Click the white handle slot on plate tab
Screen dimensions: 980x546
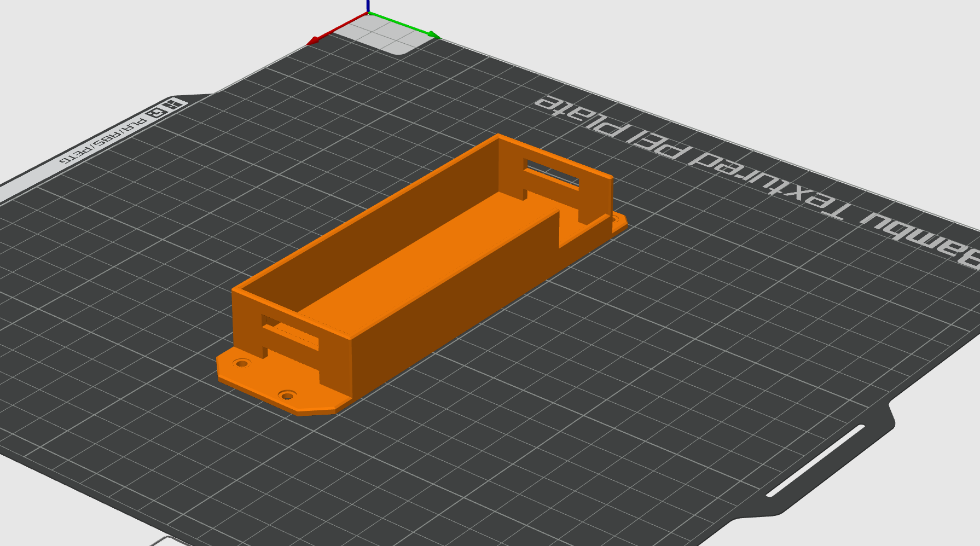[x=815, y=461]
